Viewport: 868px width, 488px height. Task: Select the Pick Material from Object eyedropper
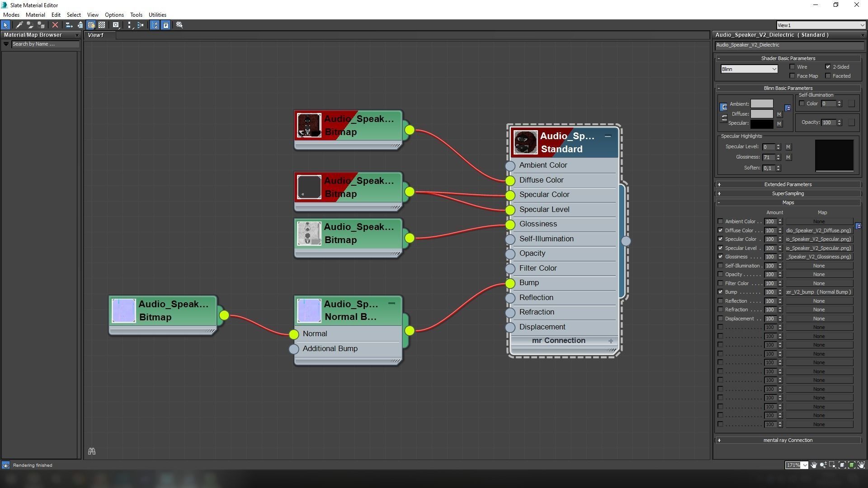pyautogui.click(x=19, y=25)
